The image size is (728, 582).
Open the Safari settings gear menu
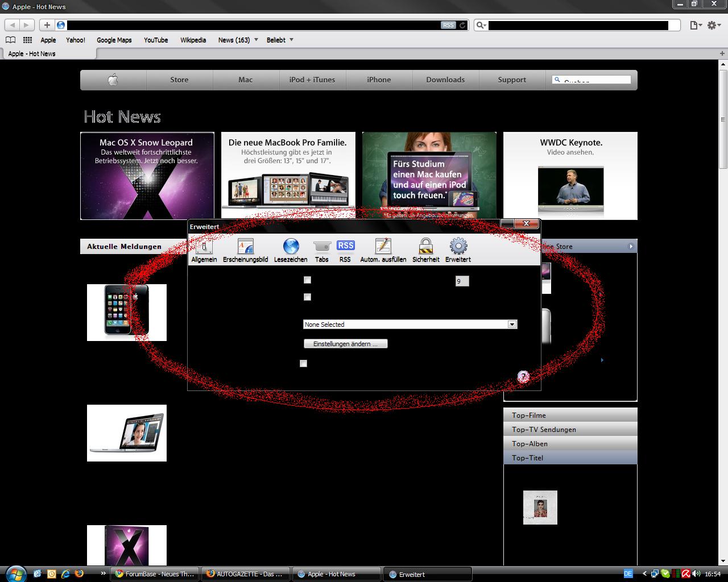point(714,25)
